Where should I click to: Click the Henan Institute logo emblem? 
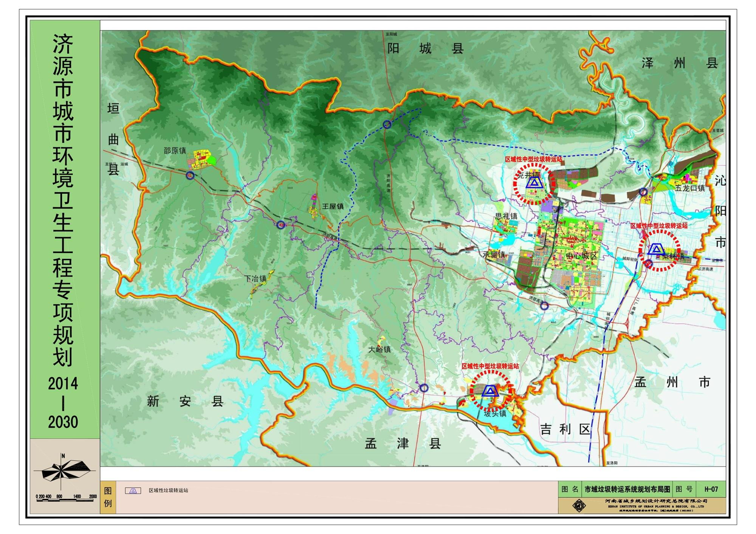pos(578,506)
